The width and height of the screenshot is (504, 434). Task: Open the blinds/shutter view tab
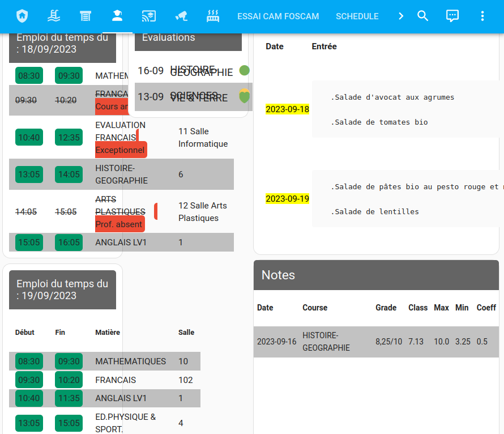tap(86, 16)
